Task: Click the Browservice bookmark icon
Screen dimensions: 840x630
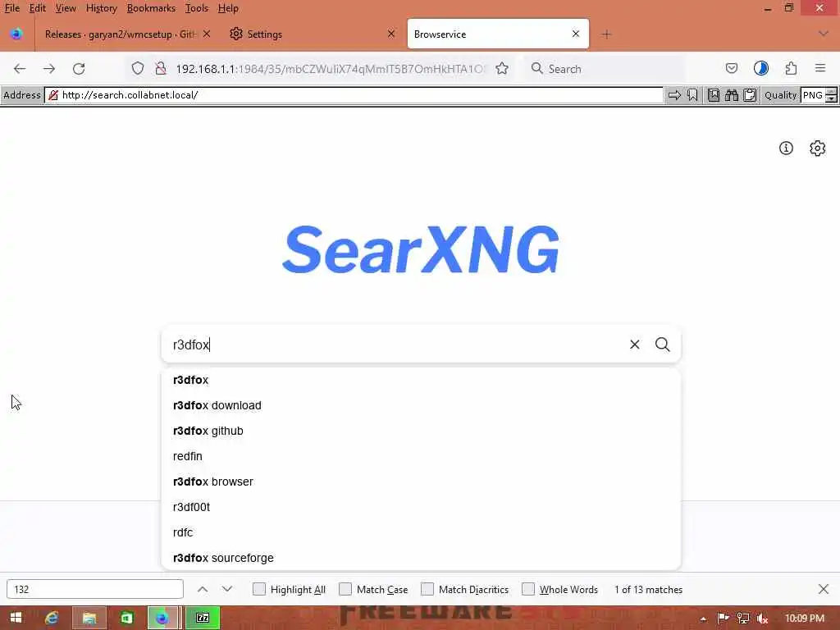Action: coord(692,95)
